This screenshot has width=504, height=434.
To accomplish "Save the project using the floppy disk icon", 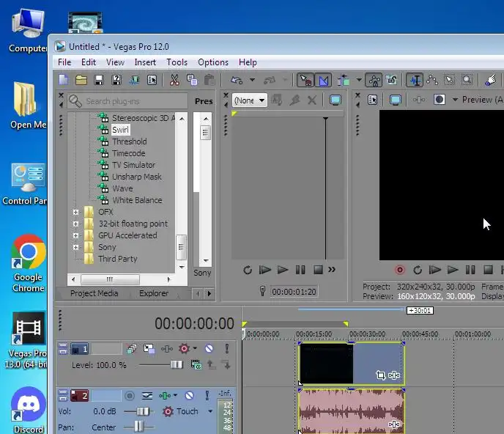I will pyautogui.click(x=99, y=80).
